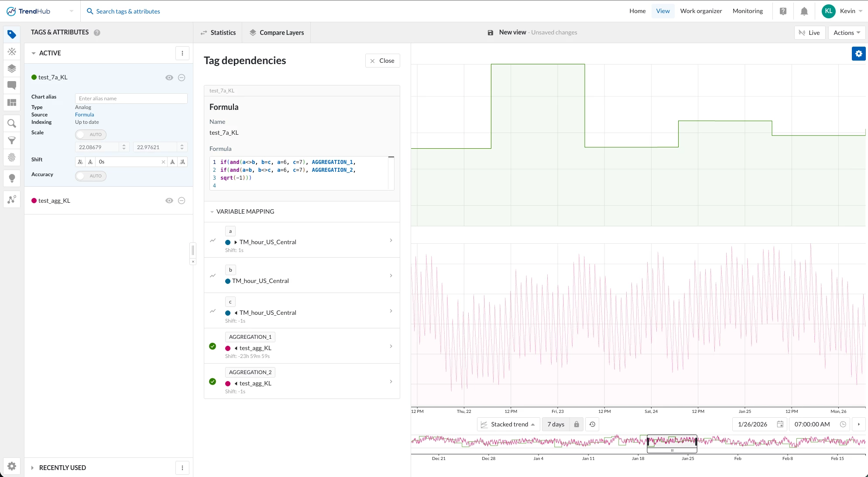
Task: Switch to the Compare Layers tab
Action: coord(276,33)
